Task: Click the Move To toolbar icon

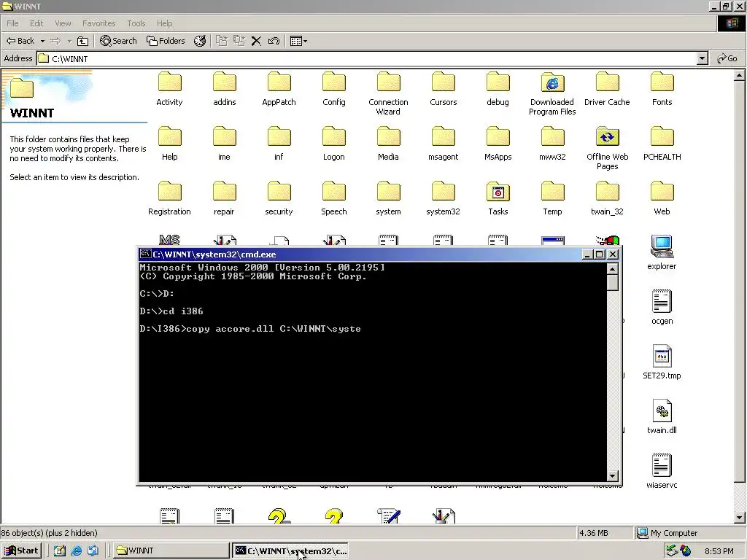Action: pyautogui.click(x=222, y=41)
